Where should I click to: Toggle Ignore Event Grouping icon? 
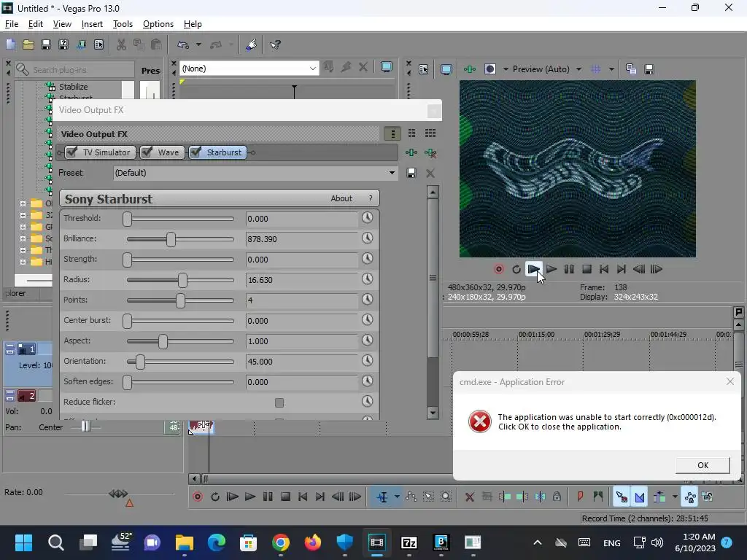pyautogui.click(x=707, y=497)
